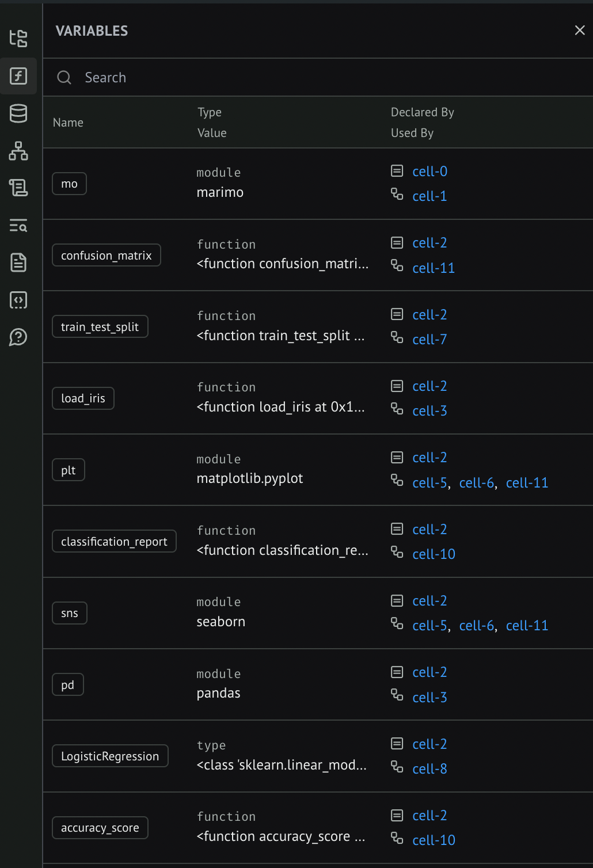Open cell-3 using load_iris

(430, 411)
